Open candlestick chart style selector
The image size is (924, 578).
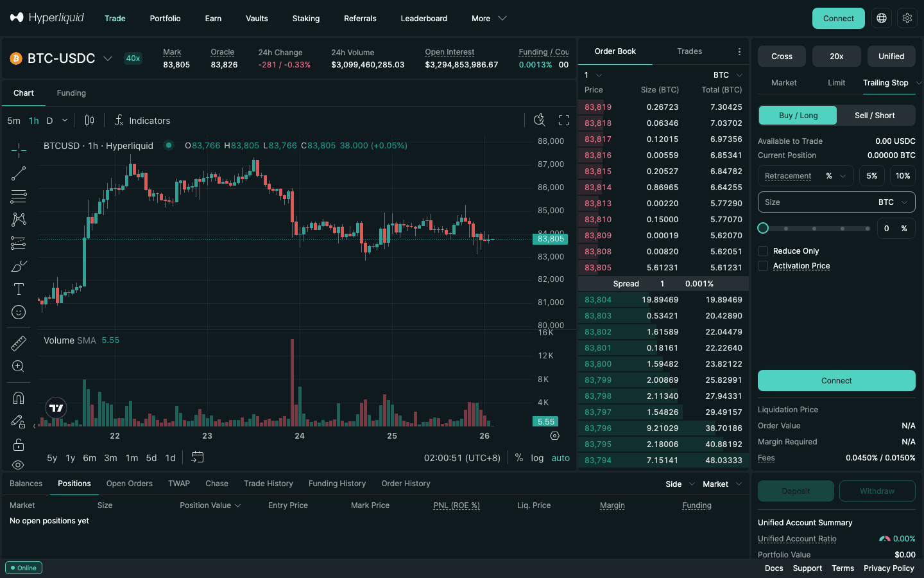(x=90, y=120)
